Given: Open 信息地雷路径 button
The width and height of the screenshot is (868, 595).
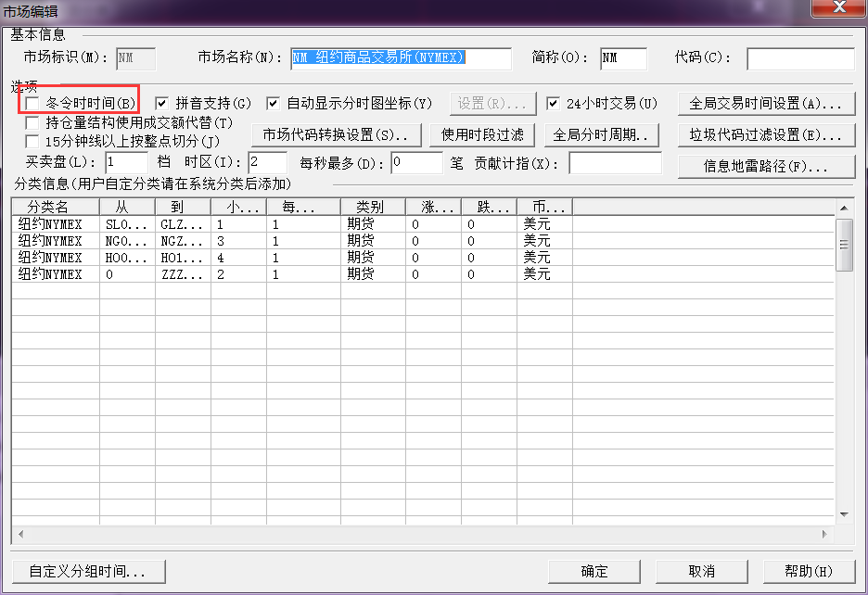Looking at the screenshot, I should tap(766, 167).
